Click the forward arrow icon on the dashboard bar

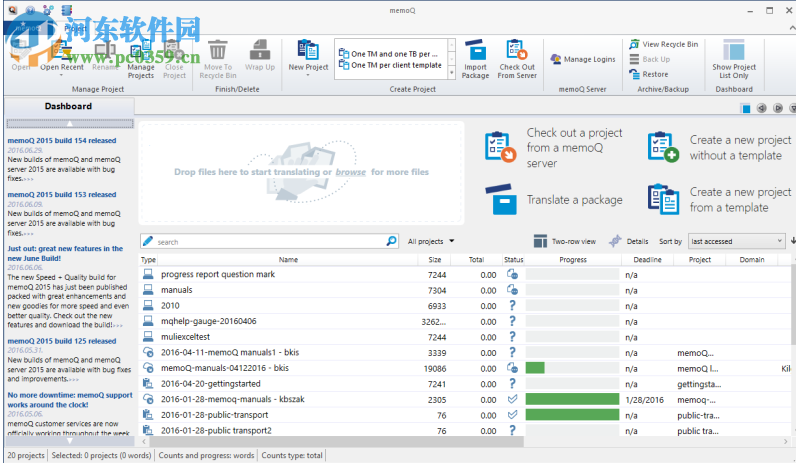click(x=778, y=108)
